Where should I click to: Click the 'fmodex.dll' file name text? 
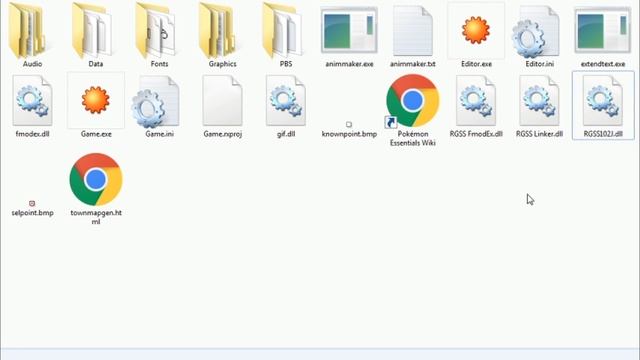point(32,134)
